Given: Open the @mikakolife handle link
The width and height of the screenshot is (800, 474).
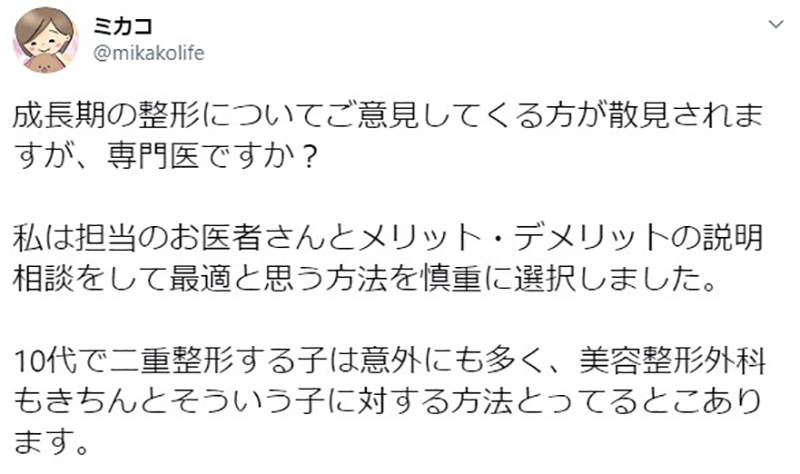Looking at the screenshot, I should [148, 53].
